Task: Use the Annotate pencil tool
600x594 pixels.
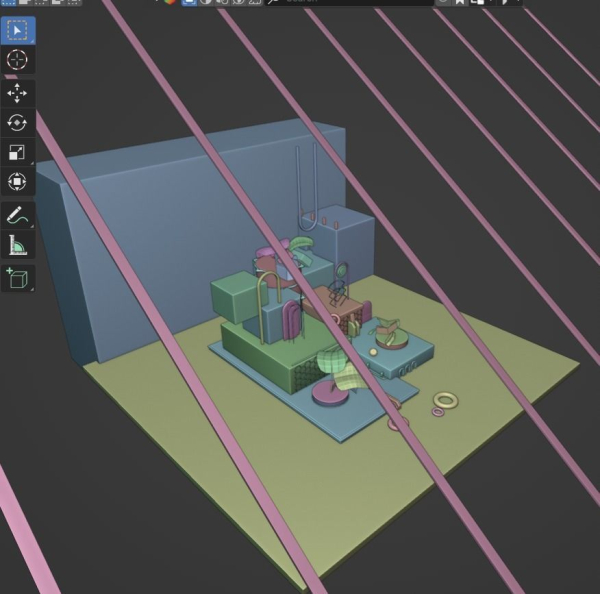Action: 18,215
